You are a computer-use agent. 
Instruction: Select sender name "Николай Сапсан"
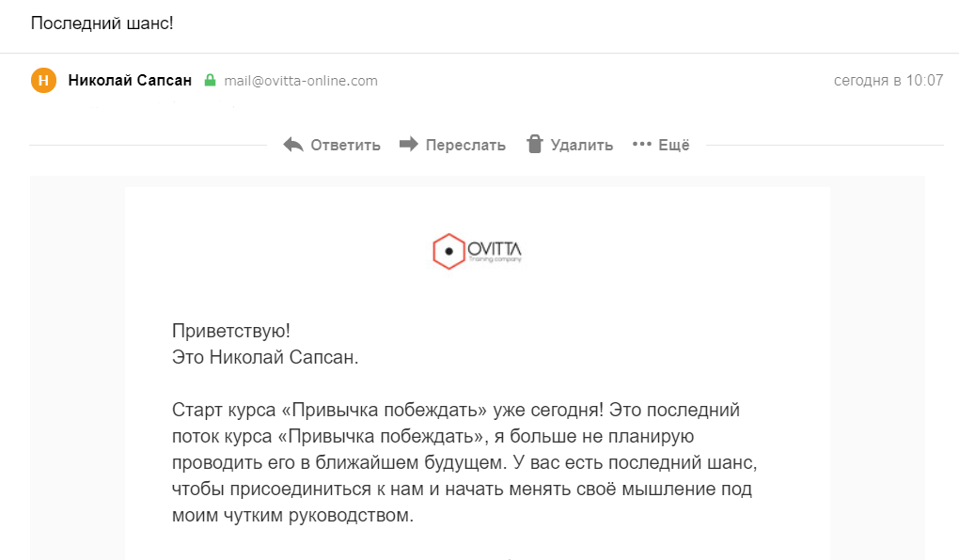coord(130,81)
